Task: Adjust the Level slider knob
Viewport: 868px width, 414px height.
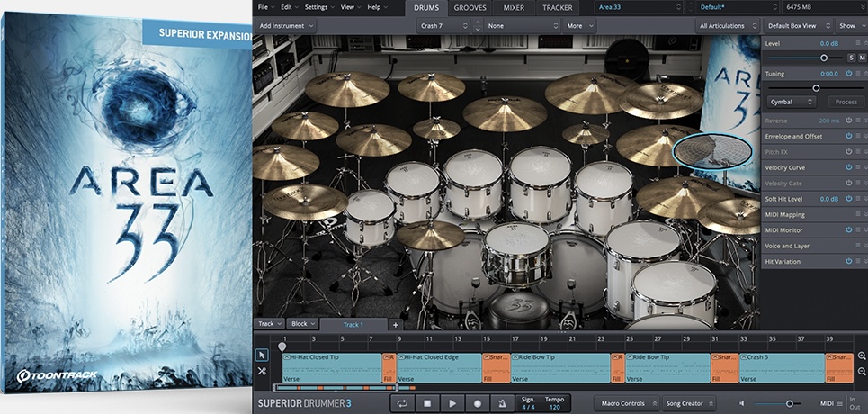Action: coord(824,58)
